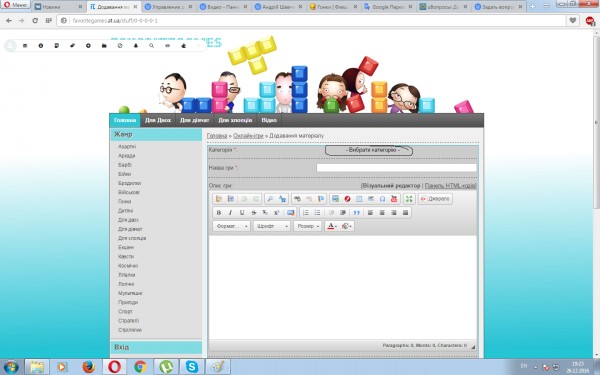Viewport: 600px width, 375px height.
Task: Open the Формат dropdown in editor
Action: coord(232,226)
